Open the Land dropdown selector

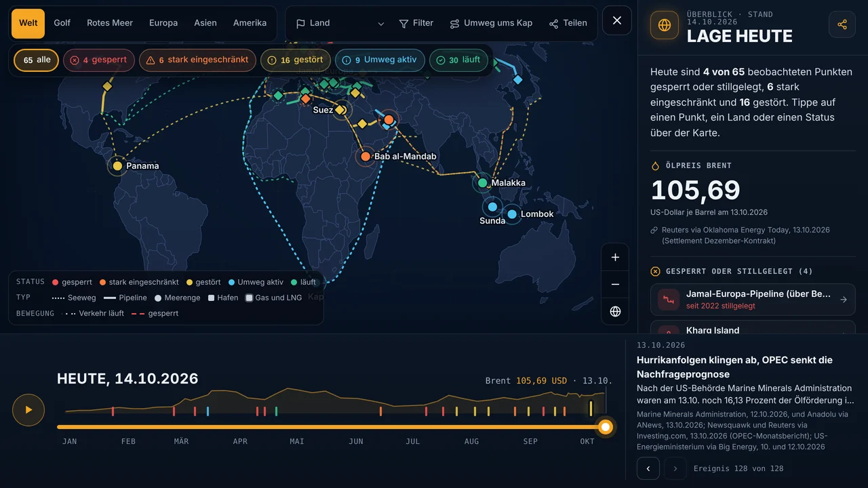pos(340,24)
